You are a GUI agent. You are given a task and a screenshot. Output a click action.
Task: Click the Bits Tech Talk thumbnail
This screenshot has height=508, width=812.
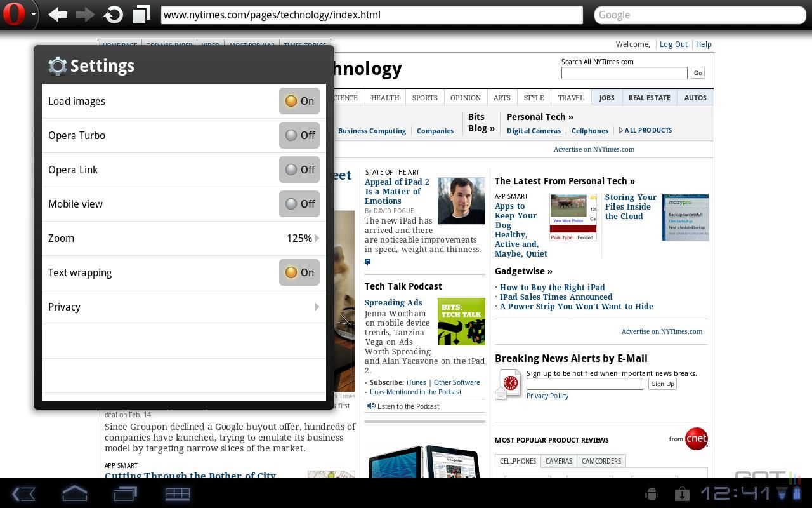[461, 322]
